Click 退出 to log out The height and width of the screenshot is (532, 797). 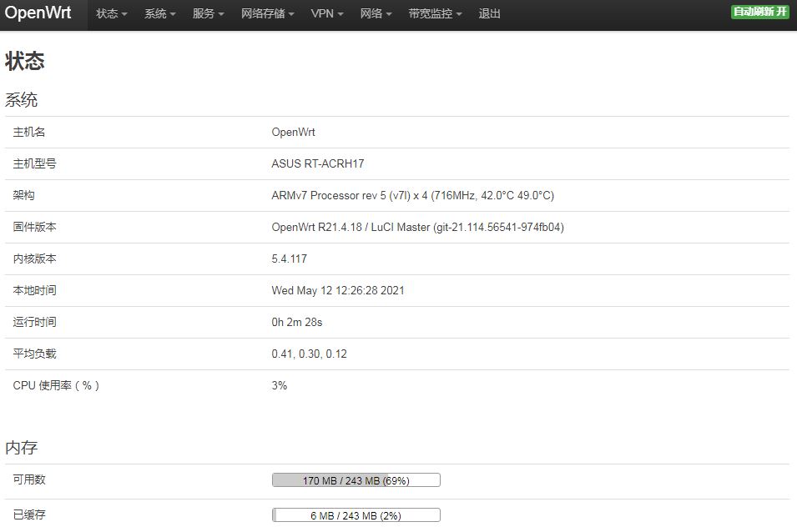click(x=489, y=13)
